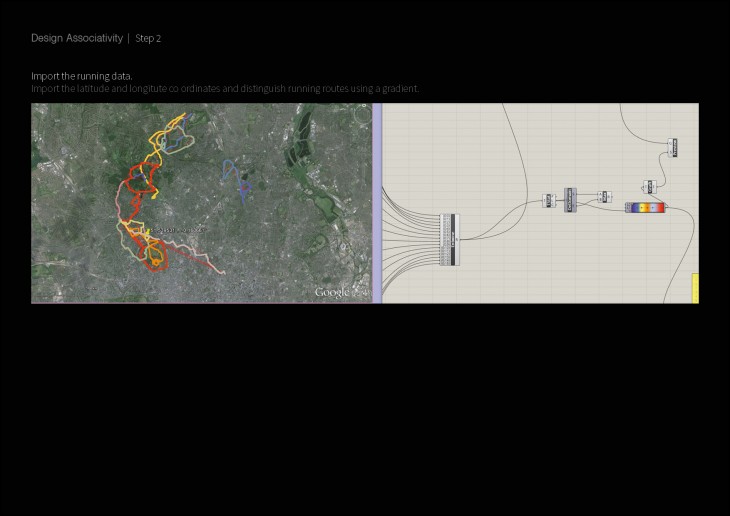This screenshot has width=730, height=516.
Task: Select the orange loop route at bottom
Action: 155,258
